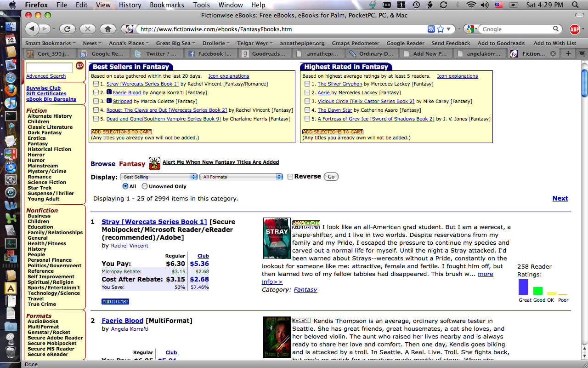Click the Home toolbar button
Viewport: 588px width, 368px height.
[x=107, y=29]
